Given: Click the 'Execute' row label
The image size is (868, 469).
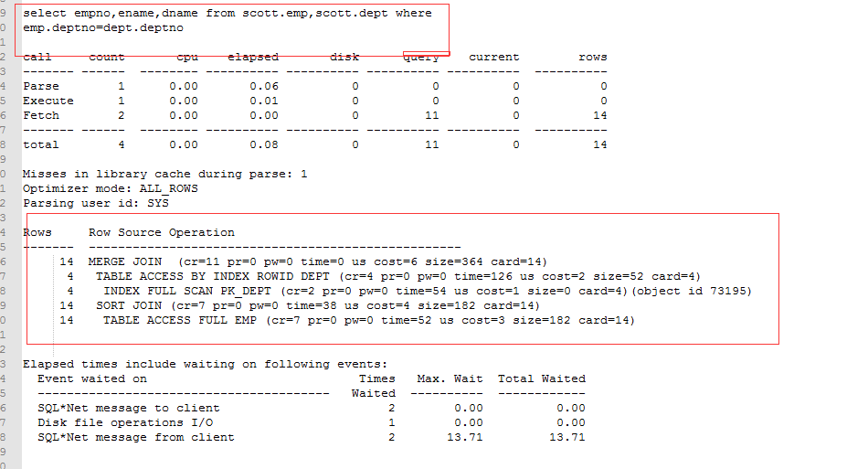Looking at the screenshot, I should click(x=48, y=101).
